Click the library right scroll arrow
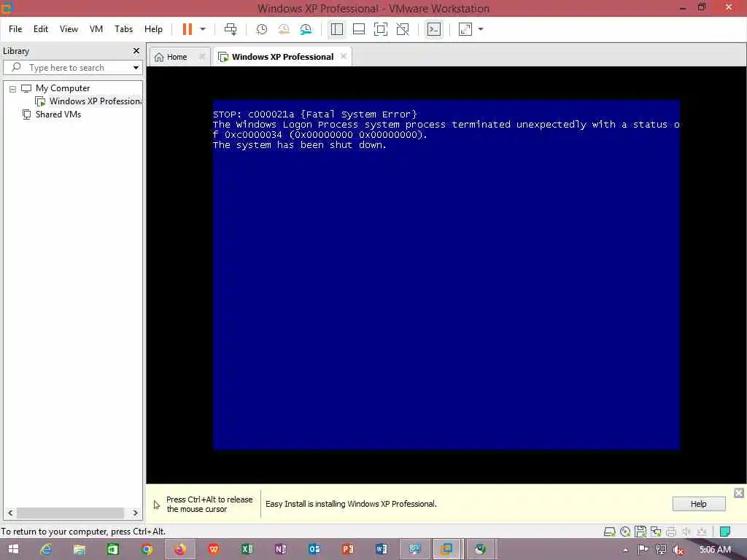Screen dimensions: 747x560 pos(135,513)
